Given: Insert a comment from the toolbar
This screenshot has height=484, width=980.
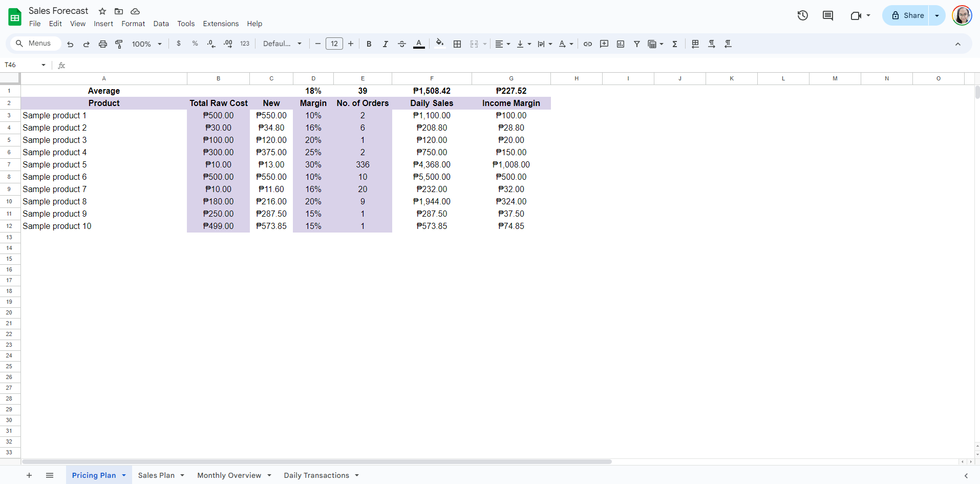Looking at the screenshot, I should 604,44.
